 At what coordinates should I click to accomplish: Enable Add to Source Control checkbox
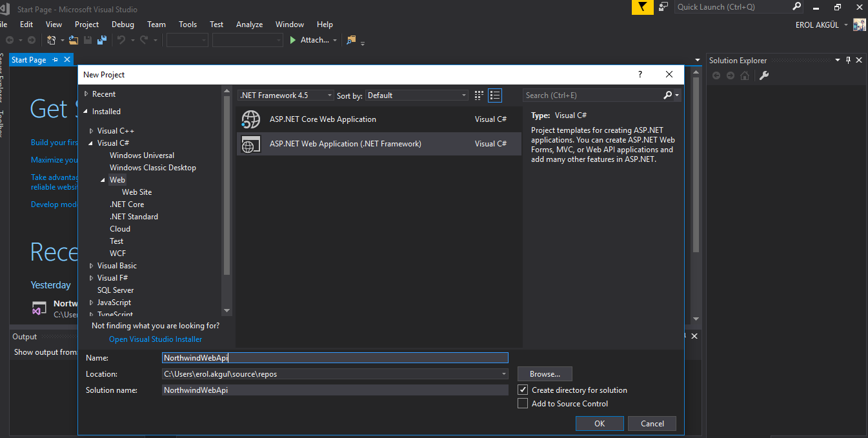click(x=523, y=404)
